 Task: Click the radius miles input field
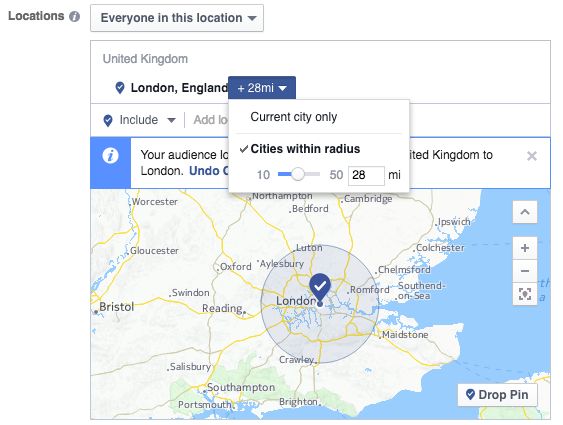[x=366, y=175]
